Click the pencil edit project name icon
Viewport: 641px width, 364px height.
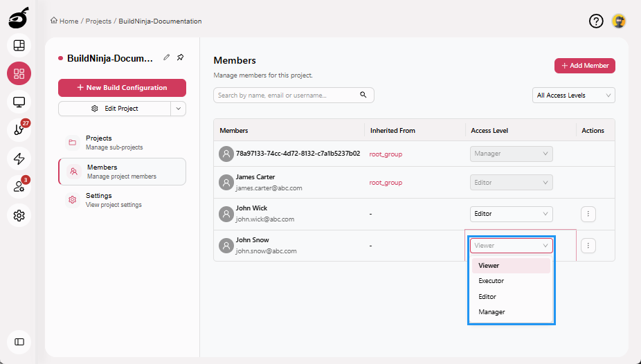(166, 57)
